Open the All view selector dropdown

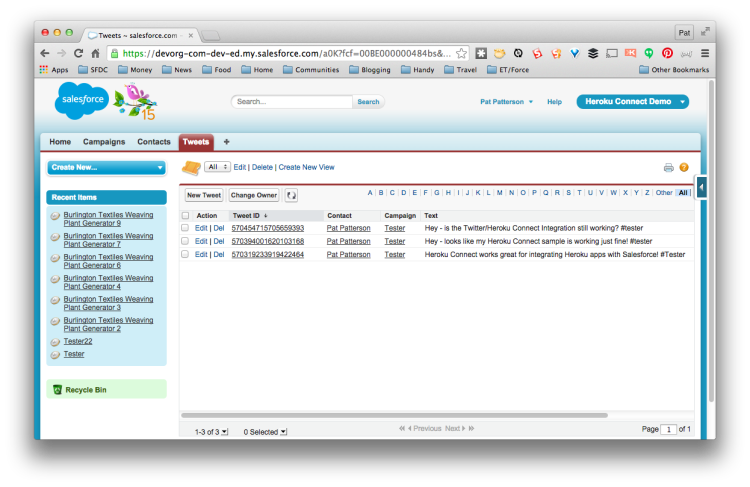[218, 167]
